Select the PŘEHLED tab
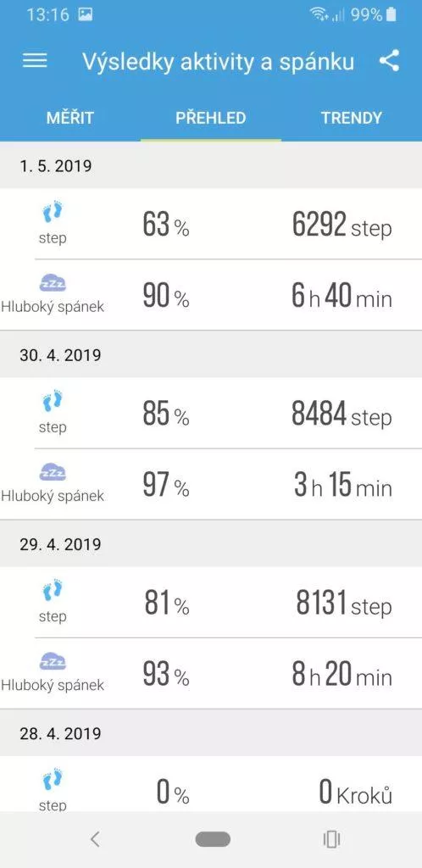This screenshot has height=868, width=422. (x=211, y=117)
